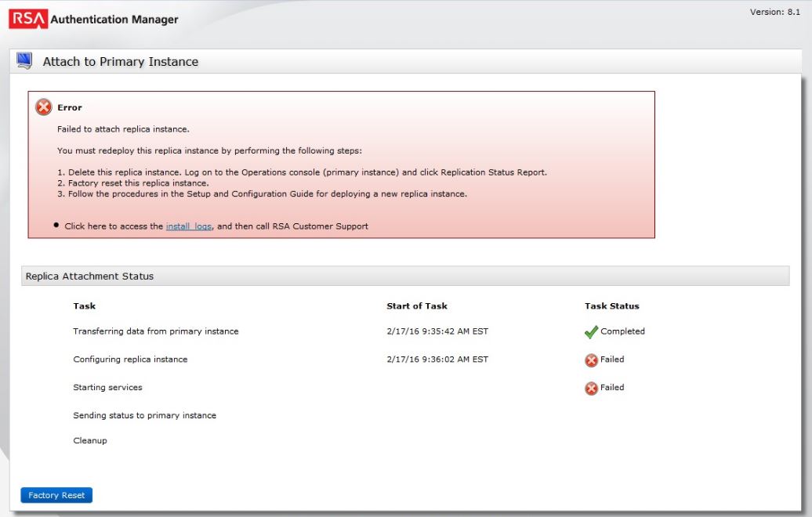
Task: Select the Cleanup task label
Action: [x=90, y=441]
